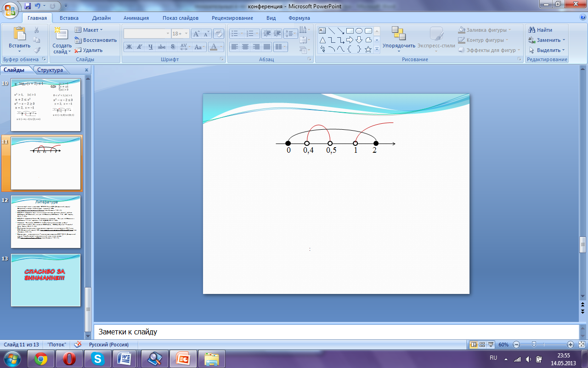
Task: Click the Русский (Россия) language indicator
Action: tap(109, 345)
